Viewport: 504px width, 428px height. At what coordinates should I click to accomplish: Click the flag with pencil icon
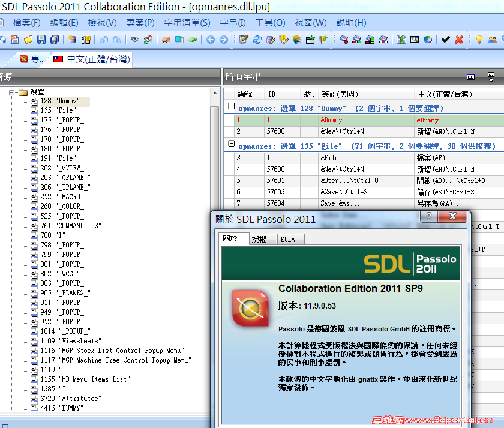coord(284,40)
